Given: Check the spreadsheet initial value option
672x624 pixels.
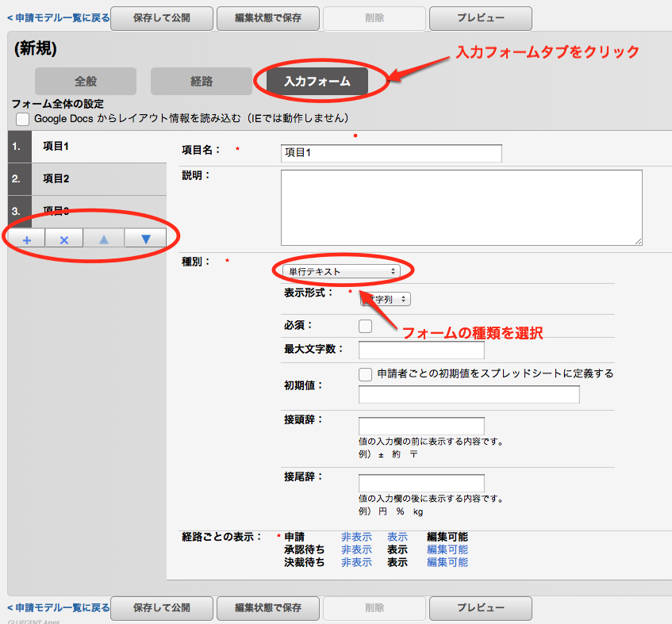Looking at the screenshot, I should 365,373.
